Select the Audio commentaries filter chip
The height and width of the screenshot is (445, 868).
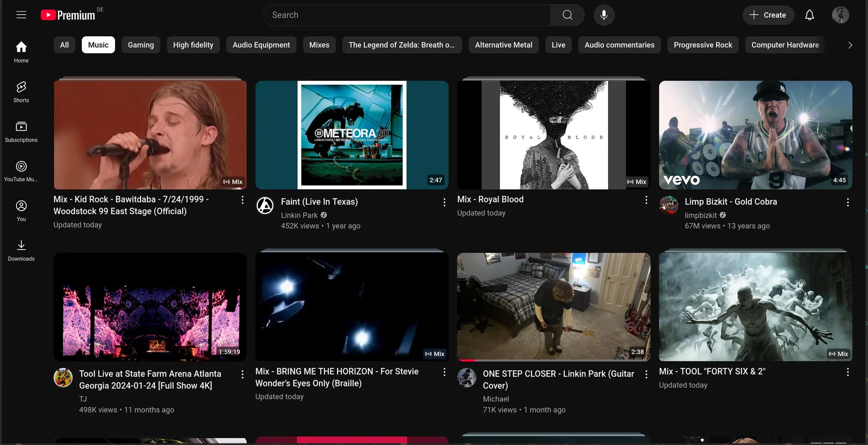(620, 45)
